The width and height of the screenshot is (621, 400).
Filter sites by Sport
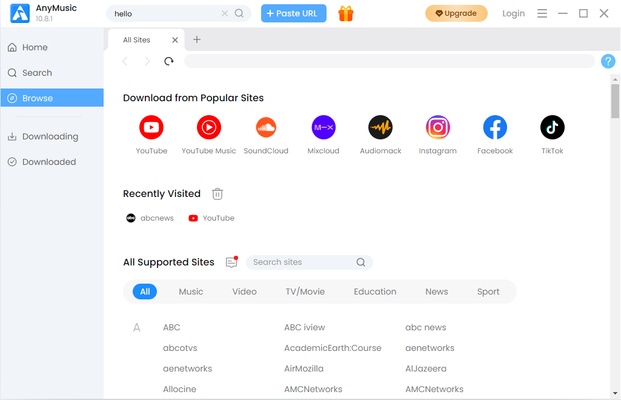[488, 291]
